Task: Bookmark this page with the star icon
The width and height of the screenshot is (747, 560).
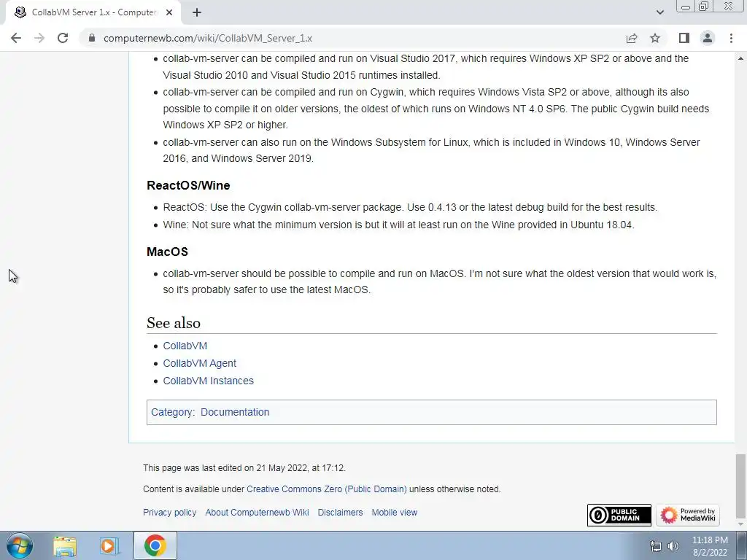Action: tap(655, 38)
